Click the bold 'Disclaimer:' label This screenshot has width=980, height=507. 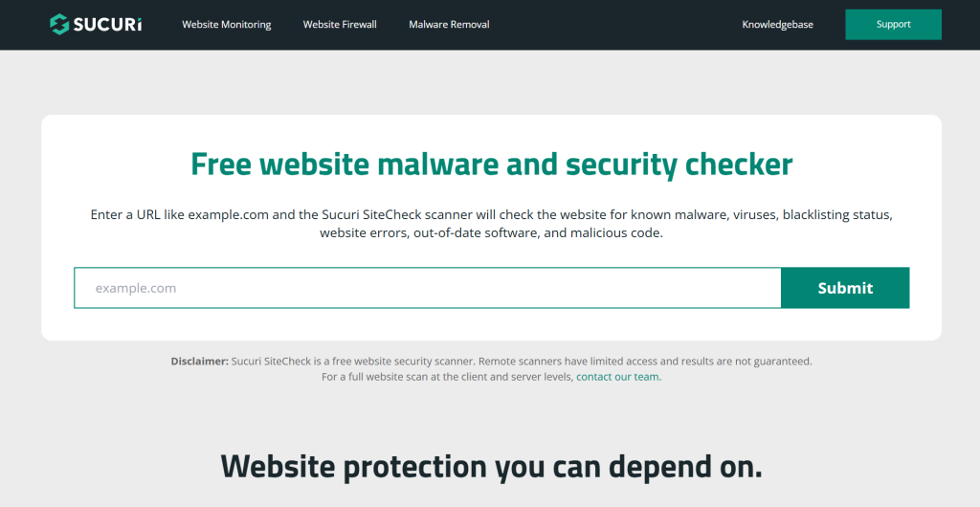(199, 361)
